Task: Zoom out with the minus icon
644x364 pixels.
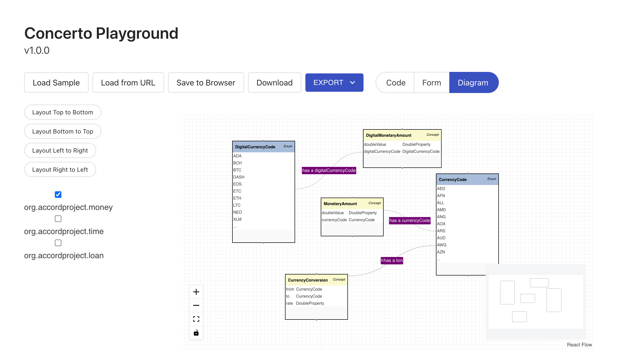Action: tap(196, 305)
